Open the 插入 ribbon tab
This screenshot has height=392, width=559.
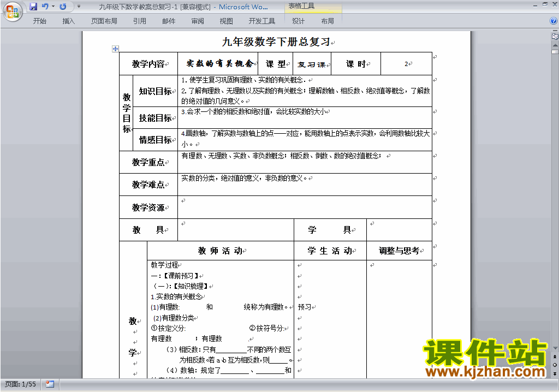(x=68, y=21)
